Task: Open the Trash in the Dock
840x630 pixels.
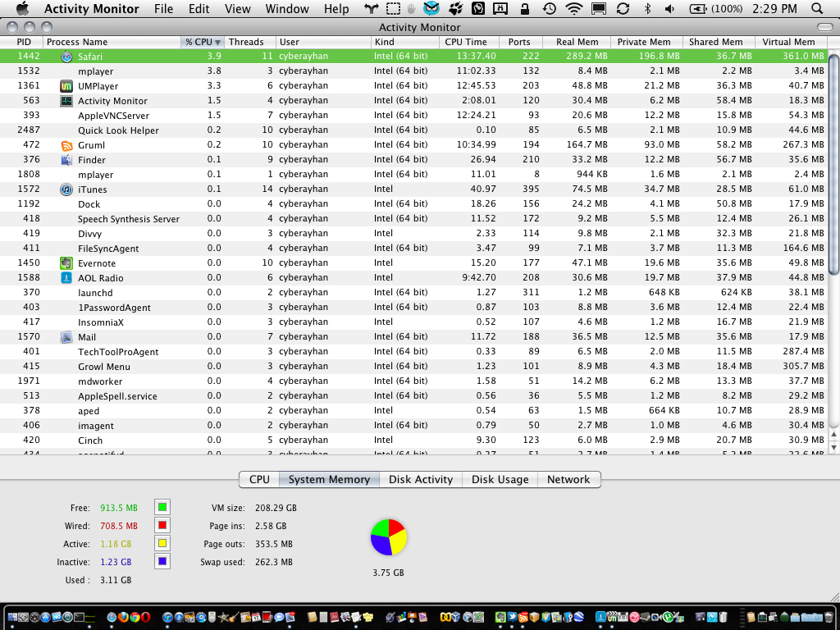Action: (829, 617)
